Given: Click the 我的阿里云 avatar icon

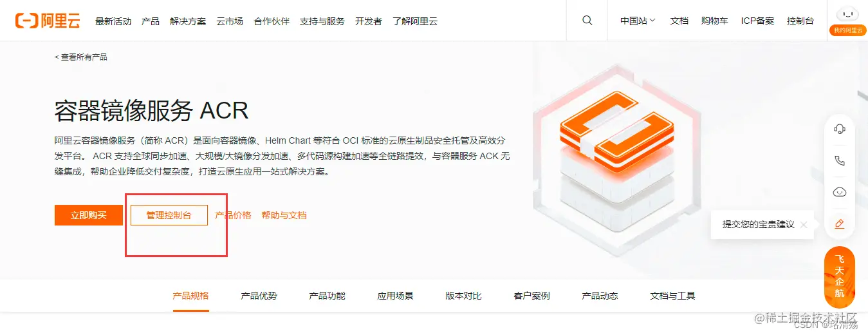Looking at the screenshot, I should coord(847,15).
